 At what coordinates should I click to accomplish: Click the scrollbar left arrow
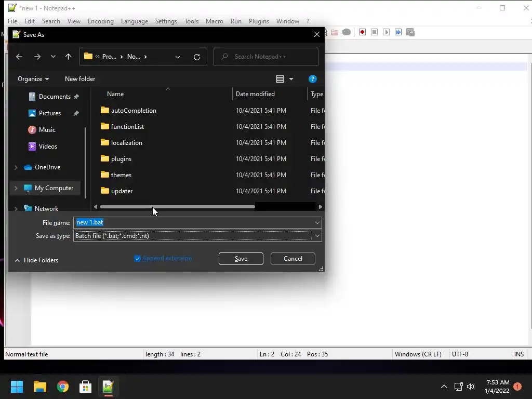(x=96, y=207)
